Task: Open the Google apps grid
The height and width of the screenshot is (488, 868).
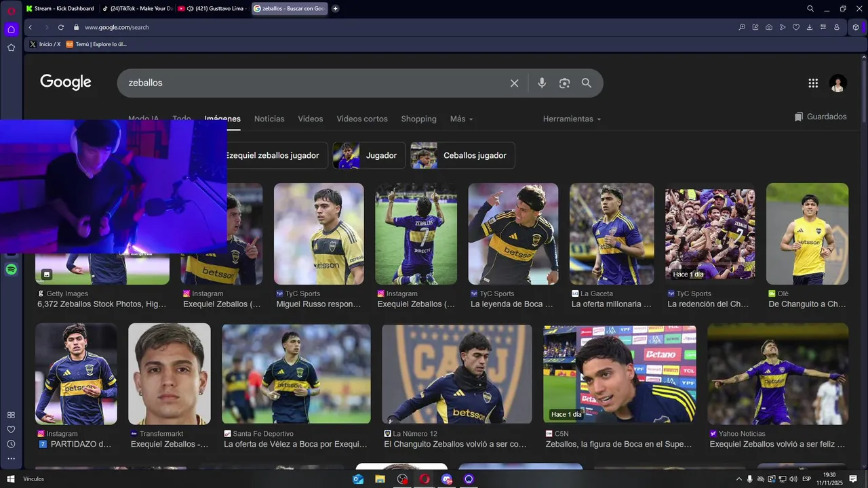Action: pos(813,83)
